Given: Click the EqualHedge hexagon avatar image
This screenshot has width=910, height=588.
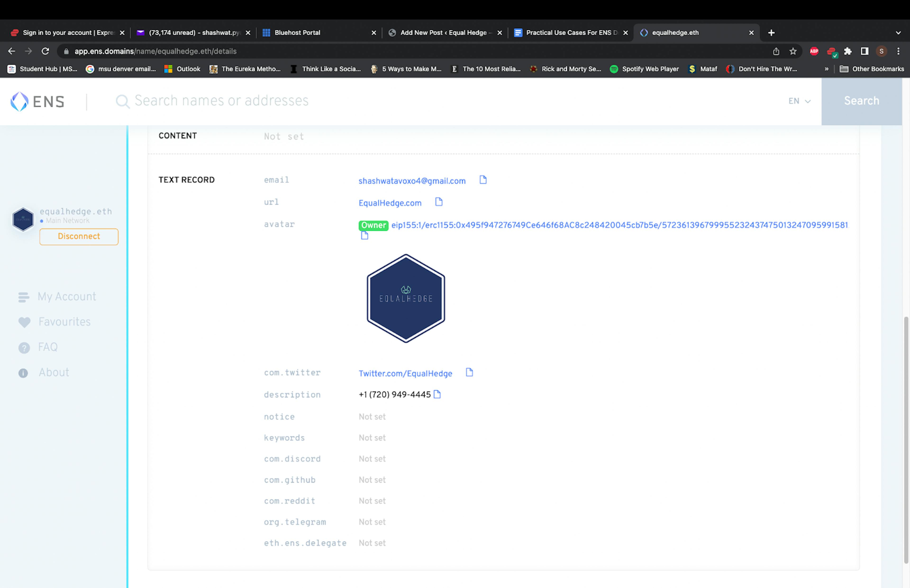Looking at the screenshot, I should [405, 298].
